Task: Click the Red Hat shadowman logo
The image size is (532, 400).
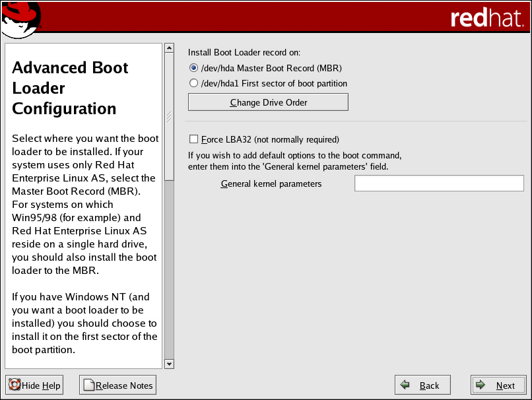Action: tap(21, 19)
